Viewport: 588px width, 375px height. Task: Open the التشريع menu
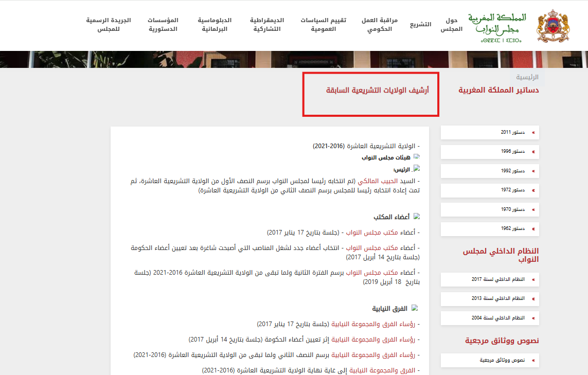coord(420,24)
